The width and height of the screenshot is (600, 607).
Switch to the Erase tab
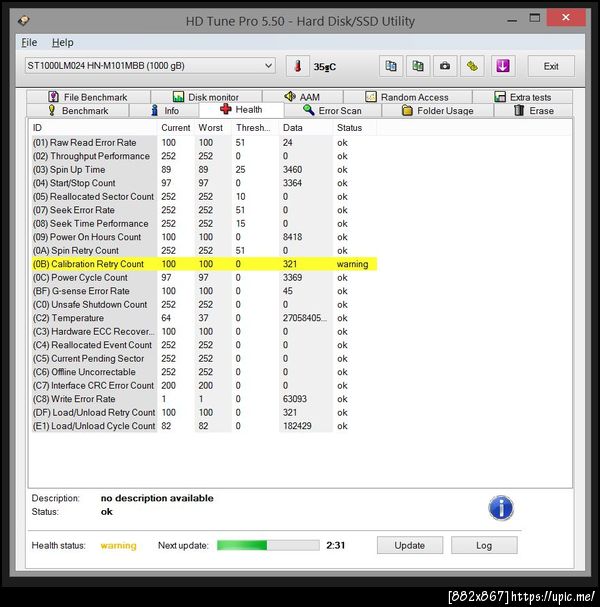coord(533,111)
